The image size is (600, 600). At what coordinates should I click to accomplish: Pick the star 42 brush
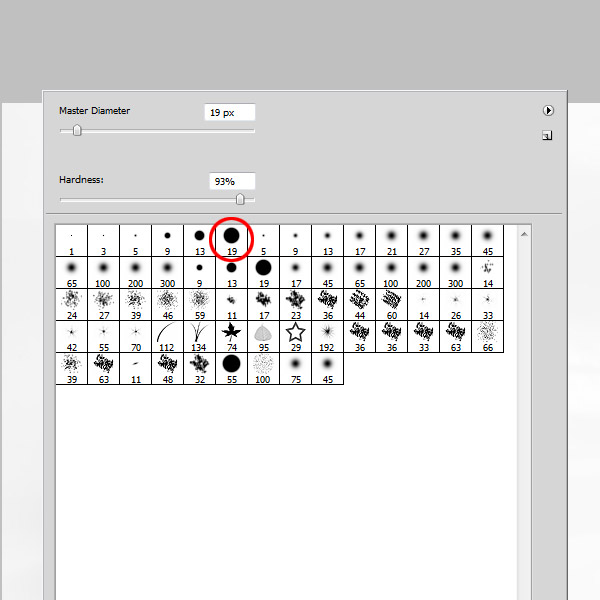click(72, 337)
